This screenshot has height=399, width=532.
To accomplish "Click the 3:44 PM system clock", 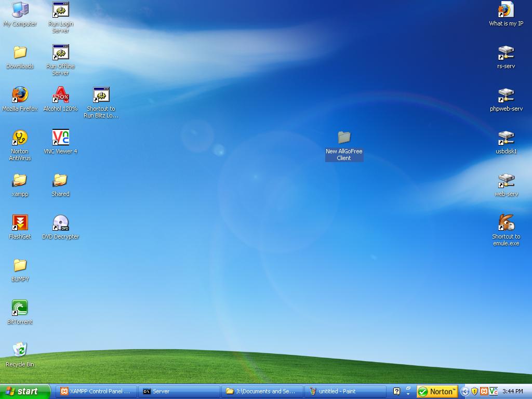I will [513, 392].
